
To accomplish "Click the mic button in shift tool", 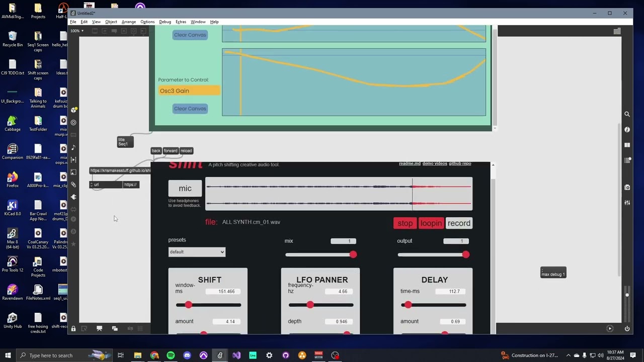I will [x=185, y=188].
